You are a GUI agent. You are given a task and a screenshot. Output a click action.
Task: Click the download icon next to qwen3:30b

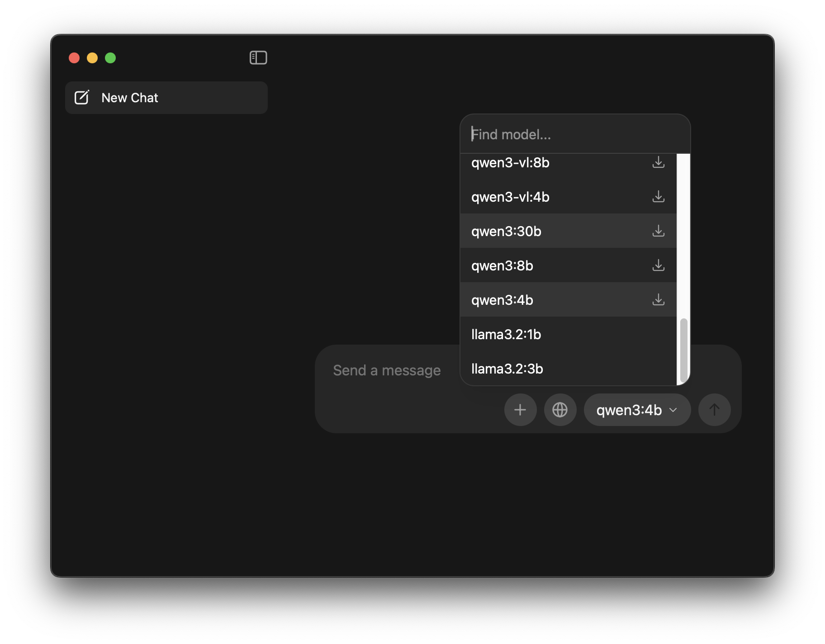click(x=659, y=231)
